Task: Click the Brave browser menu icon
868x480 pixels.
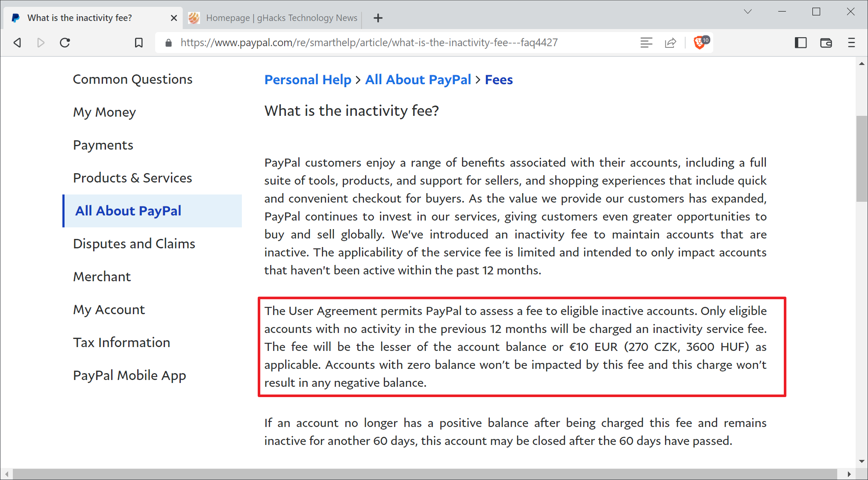Action: tap(851, 42)
